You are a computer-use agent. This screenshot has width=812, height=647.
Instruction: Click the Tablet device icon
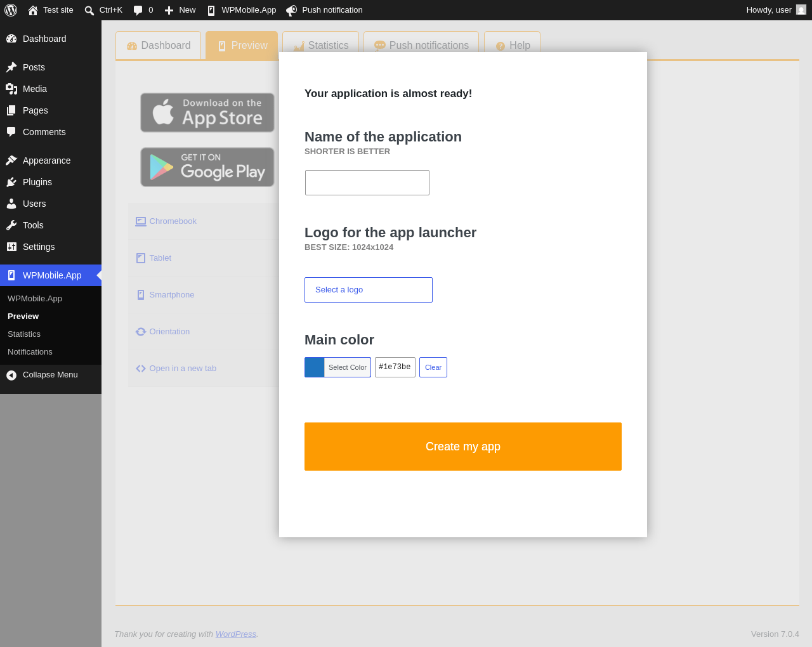pos(141,258)
